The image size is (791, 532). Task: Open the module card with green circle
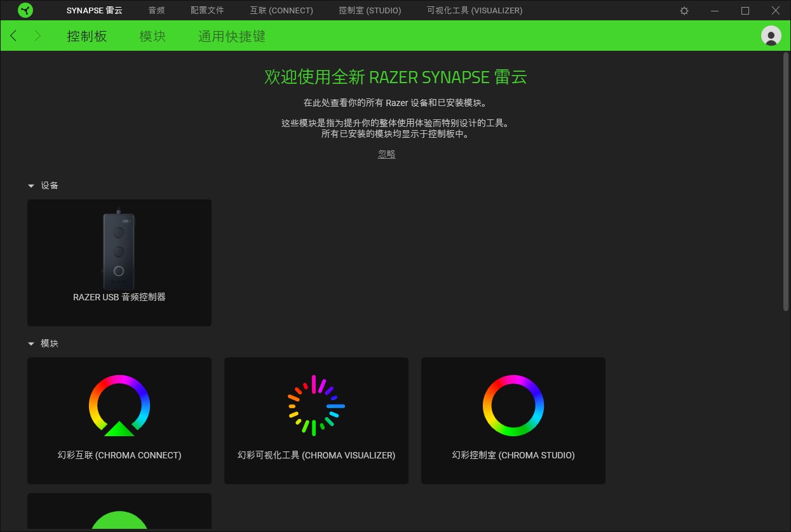click(x=119, y=512)
